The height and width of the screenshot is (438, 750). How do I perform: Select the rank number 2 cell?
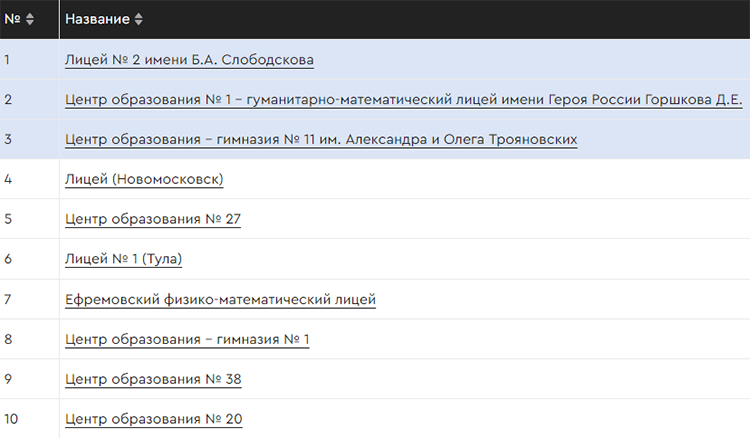pos(8,100)
